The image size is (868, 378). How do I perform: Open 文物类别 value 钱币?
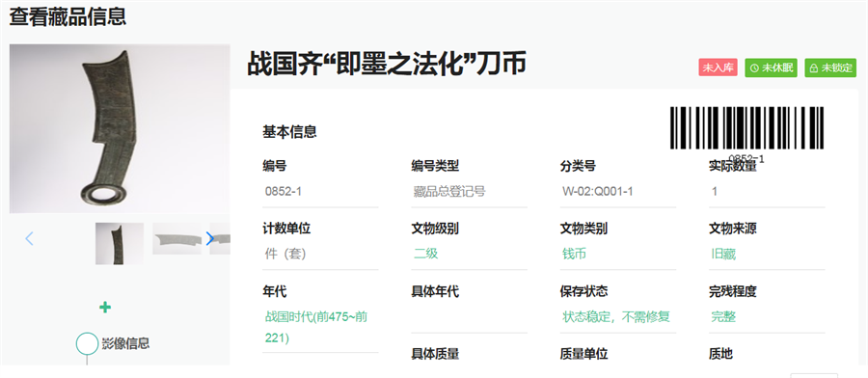point(574,254)
